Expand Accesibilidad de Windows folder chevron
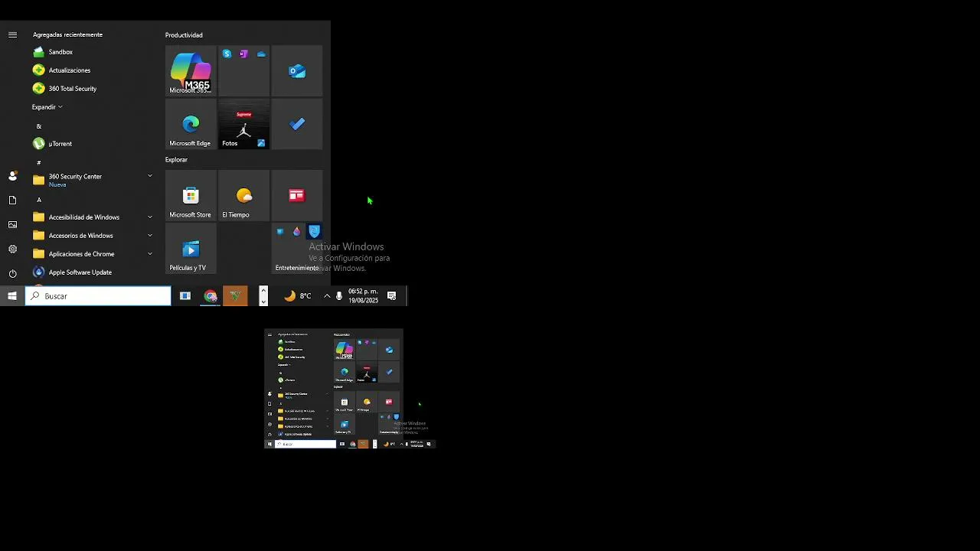The width and height of the screenshot is (980, 551). pyautogui.click(x=150, y=217)
